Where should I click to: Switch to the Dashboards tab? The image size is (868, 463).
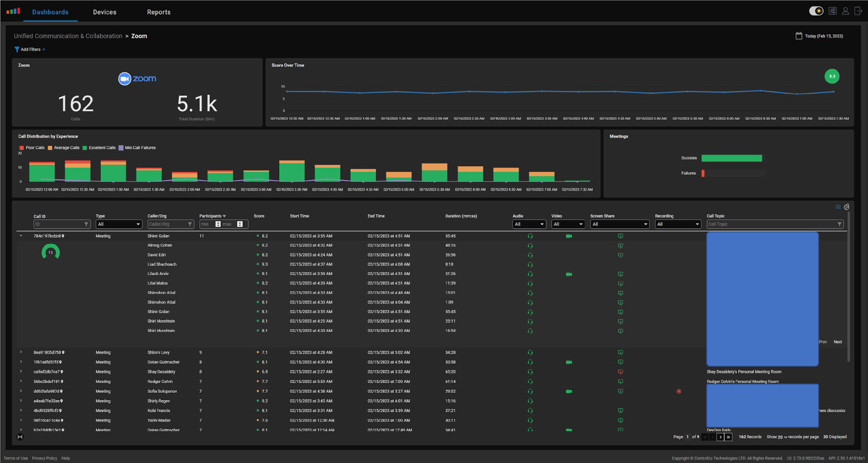click(x=50, y=12)
